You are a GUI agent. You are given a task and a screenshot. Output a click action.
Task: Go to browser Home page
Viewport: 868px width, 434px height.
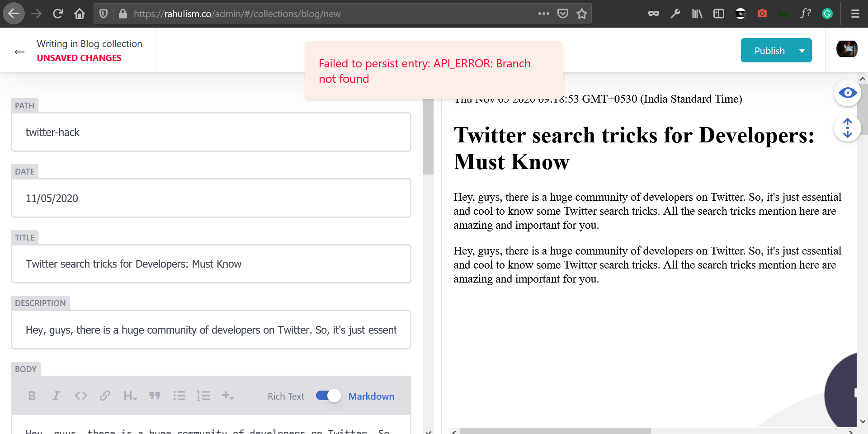click(80, 14)
